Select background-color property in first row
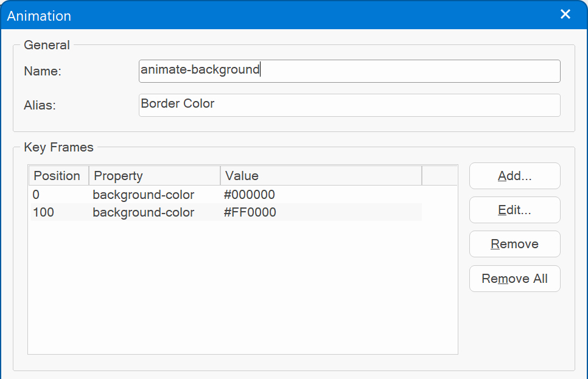The width and height of the screenshot is (588, 379). click(x=144, y=195)
